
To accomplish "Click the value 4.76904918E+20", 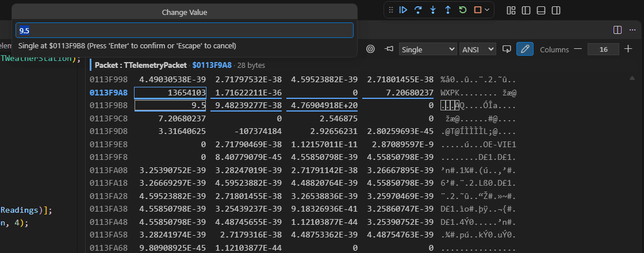I will tap(324, 106).
